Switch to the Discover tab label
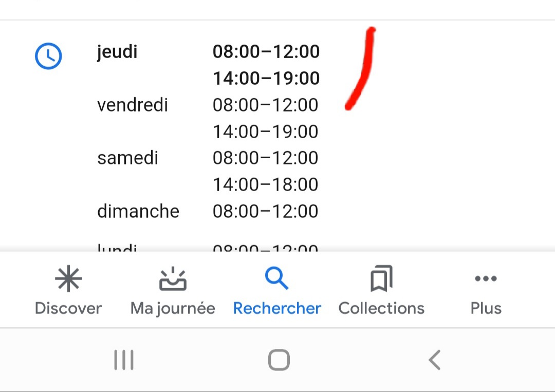Screen dimensions: 555x392 coord(68,308)
